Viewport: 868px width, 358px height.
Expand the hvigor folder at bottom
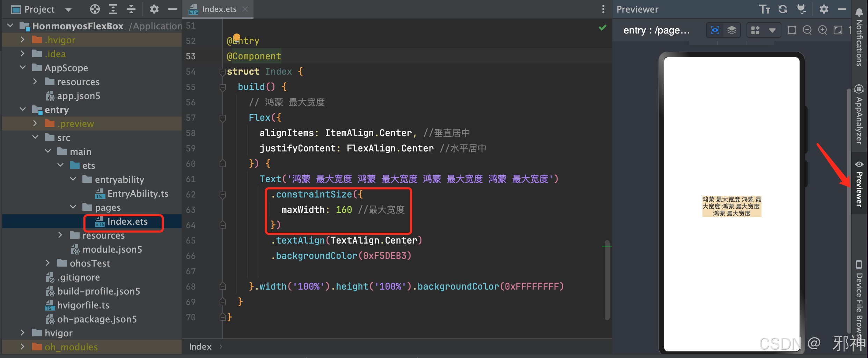[23, 333]
